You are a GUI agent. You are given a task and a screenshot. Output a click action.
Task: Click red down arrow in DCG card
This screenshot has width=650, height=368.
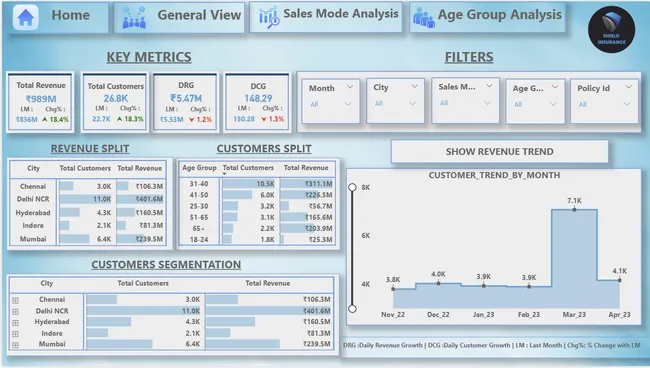(264, 119)
